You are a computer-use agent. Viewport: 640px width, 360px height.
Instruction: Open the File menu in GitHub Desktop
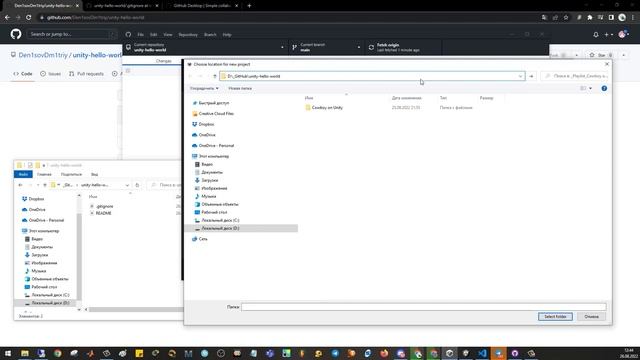140,35
